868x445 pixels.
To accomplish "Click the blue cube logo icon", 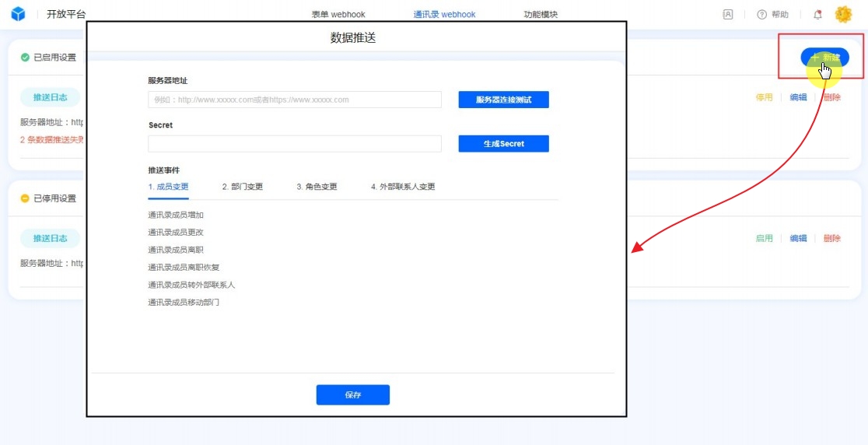I will click(18, 14).
